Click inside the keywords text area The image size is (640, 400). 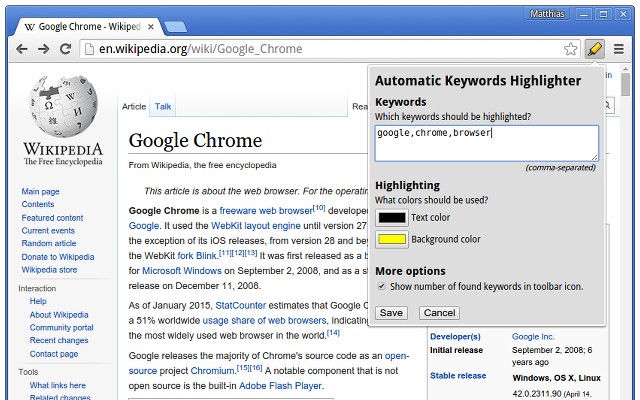click(487, 143)
